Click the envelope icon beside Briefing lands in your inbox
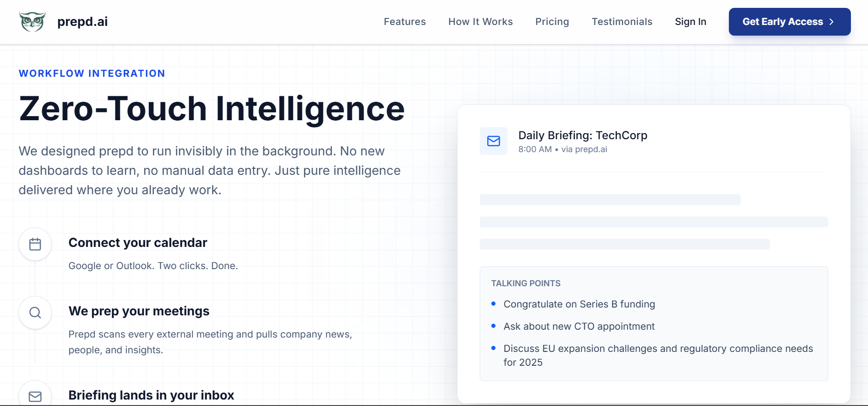Image resolution: width=868 pixels, height=406 pixels. click(35, 396)
